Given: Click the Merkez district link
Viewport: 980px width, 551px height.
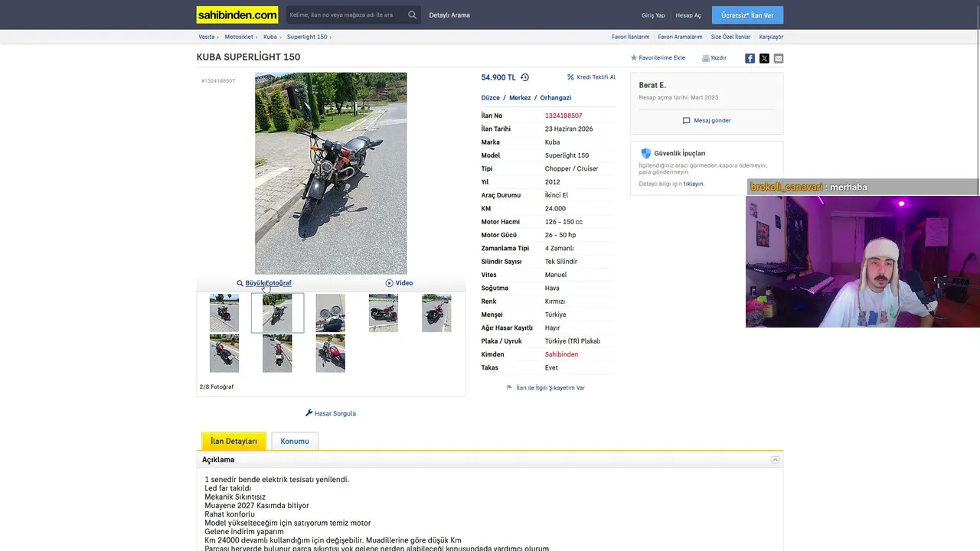Looking at the screenshot, I should pos(520,98).
